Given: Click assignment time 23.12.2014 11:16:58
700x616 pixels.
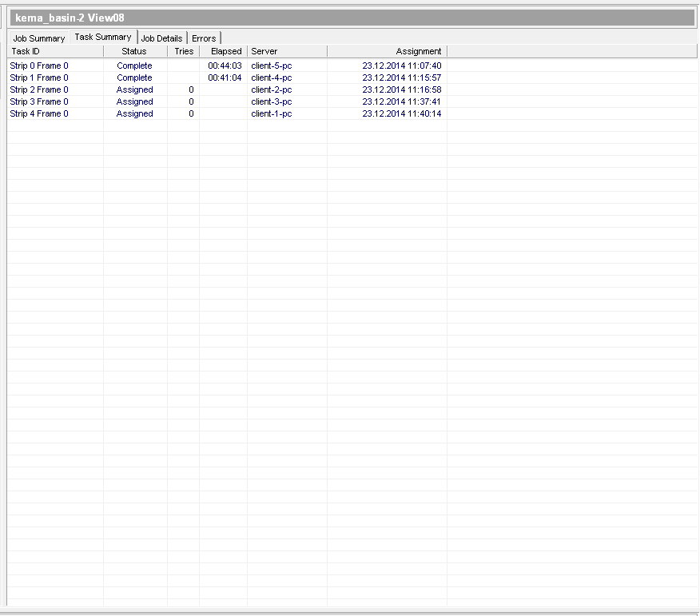Looking at the screenshot, I should [401, 89].
